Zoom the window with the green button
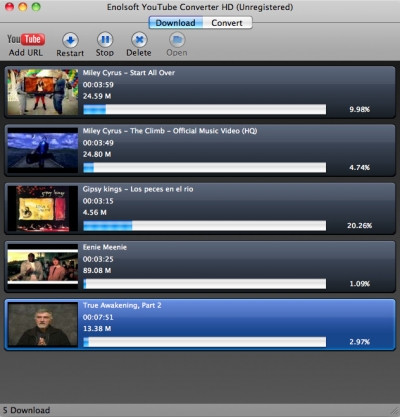Image resolution: width=400 pixels, height=418 pixels. pos(36,7)
